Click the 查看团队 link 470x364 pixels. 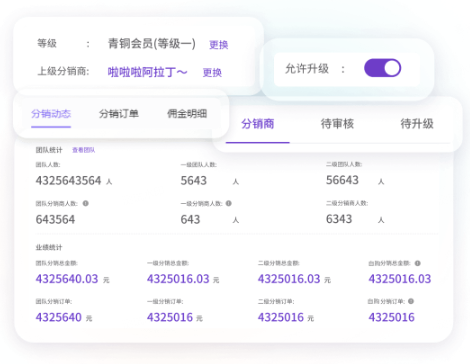click(x=84, y=150)
